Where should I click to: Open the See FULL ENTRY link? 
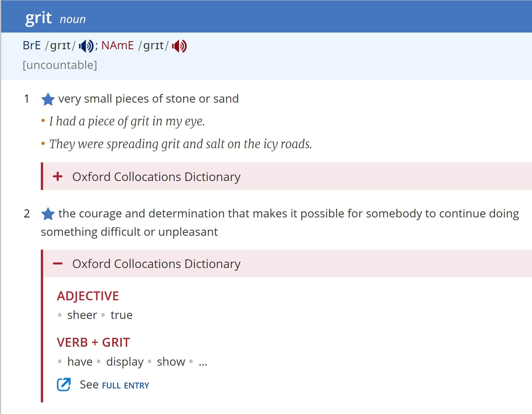click(125, 385)
